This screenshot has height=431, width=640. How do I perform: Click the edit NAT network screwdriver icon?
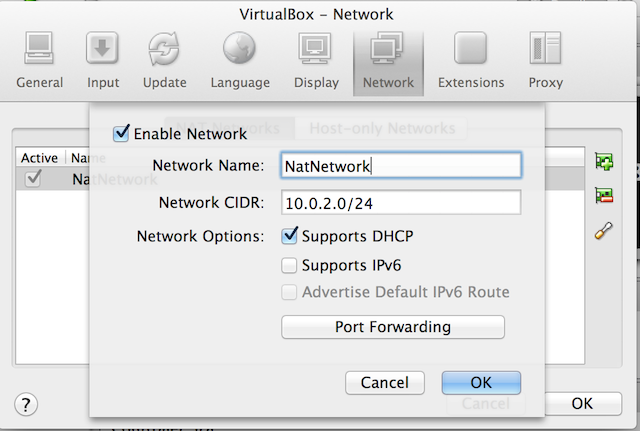[x=604, y=231]
